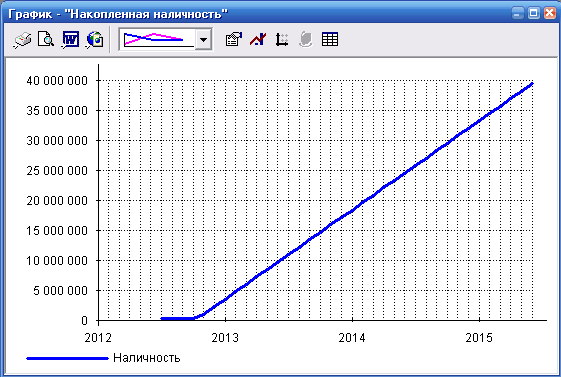Click the blue Наличность line at the 2014 mark
The width and height of the screenshot is (561, 377).
click(x=352, y=211)
